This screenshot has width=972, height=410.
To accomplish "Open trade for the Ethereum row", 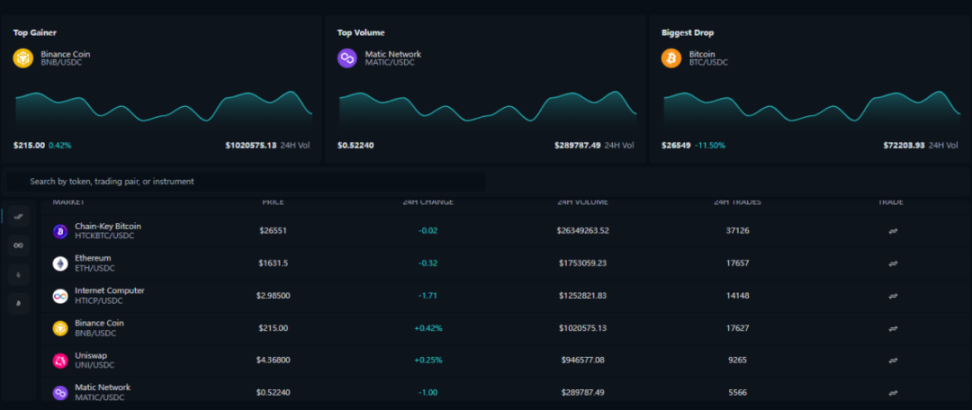I will pyautogui.click(x=893, y=263).
